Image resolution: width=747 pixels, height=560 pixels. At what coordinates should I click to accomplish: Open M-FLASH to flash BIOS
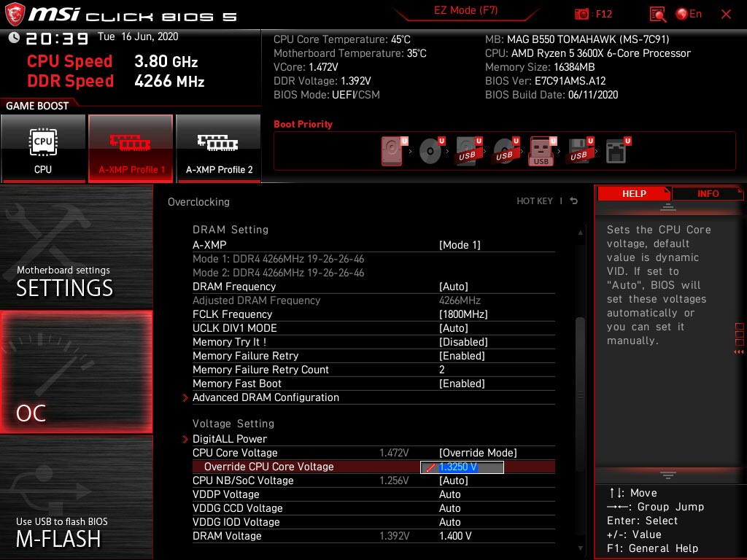pos(76,497)
